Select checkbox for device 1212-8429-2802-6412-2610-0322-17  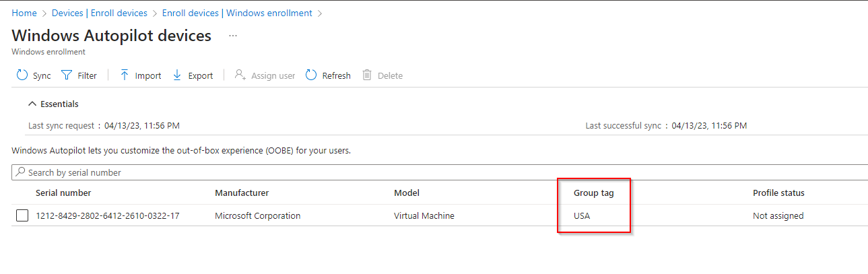[x=22, y=216]
